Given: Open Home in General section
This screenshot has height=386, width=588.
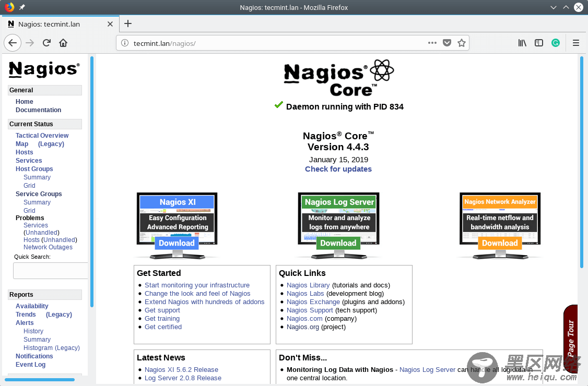Looking at the screenshot, I should 25,102.
